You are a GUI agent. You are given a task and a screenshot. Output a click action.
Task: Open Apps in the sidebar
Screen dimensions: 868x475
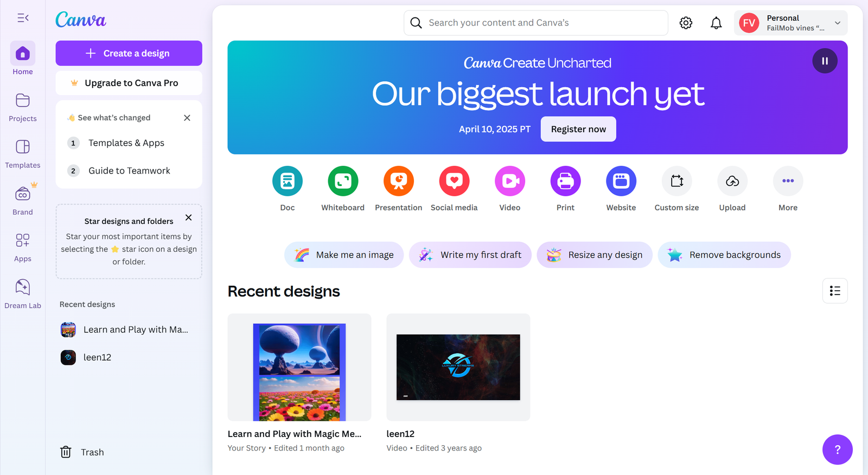tap(23, 247)
